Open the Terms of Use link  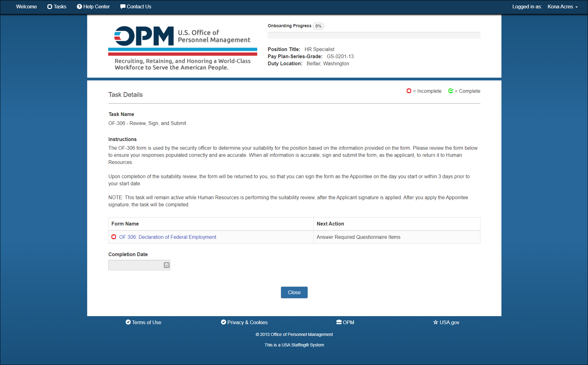(143, 322)
